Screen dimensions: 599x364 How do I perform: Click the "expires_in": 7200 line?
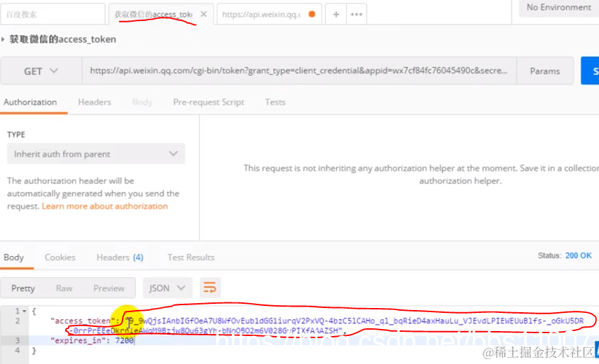pyautogui.click(x=92, y=340)
